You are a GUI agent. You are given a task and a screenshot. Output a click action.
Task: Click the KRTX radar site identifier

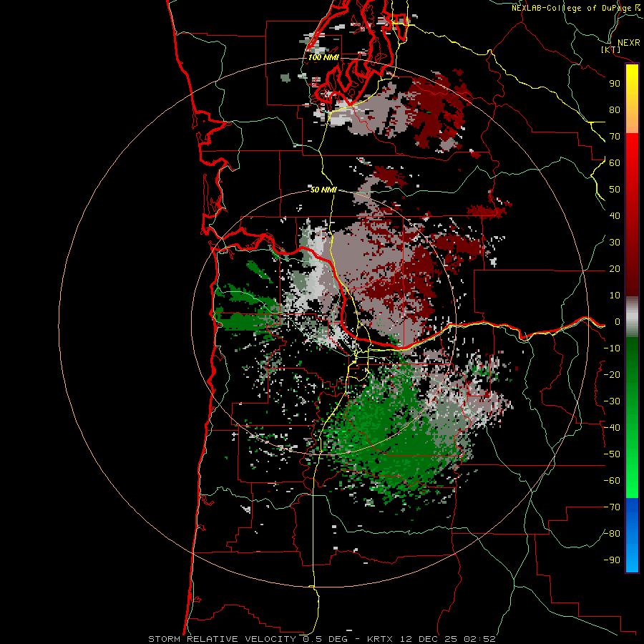[380, 639]
